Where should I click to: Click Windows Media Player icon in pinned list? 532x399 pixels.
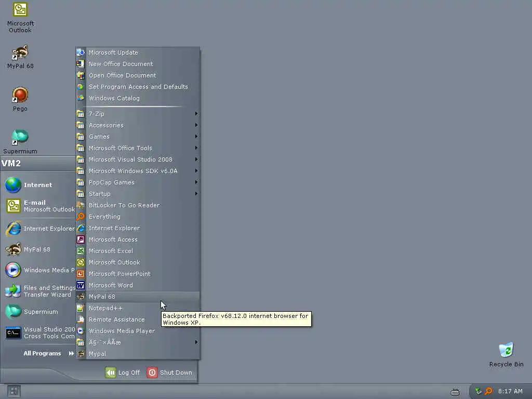pos(13,270)
